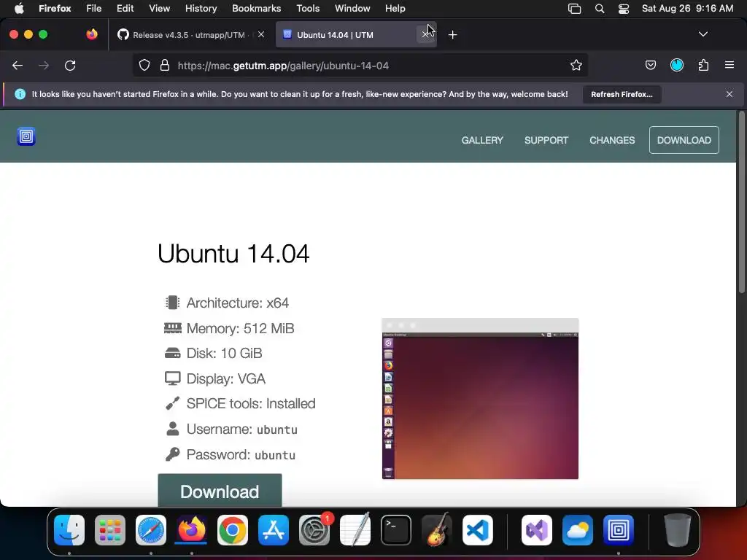Image resolution: width=747 pixels, height=560 pixels.
Task: Open the Window menu
Action: (352, 9)
